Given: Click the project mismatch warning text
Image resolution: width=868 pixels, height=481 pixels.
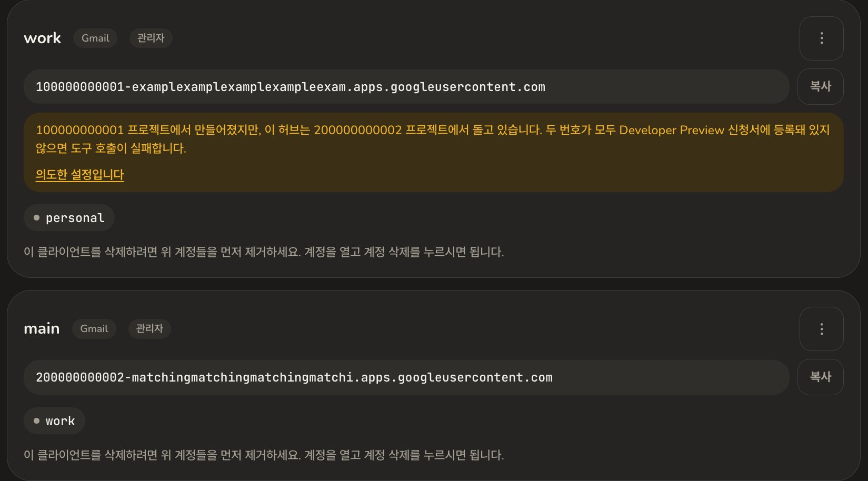Looking at the screenshot, I should click(433, 139).
